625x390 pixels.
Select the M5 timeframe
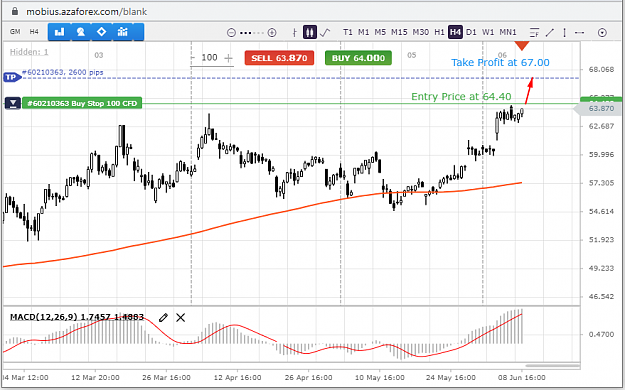pos(380,32)
